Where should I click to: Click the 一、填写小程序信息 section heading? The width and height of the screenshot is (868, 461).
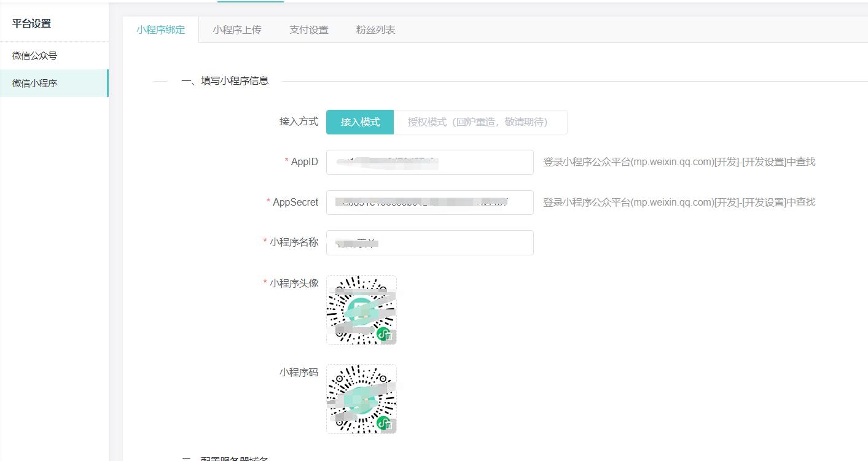click(225, 80)
